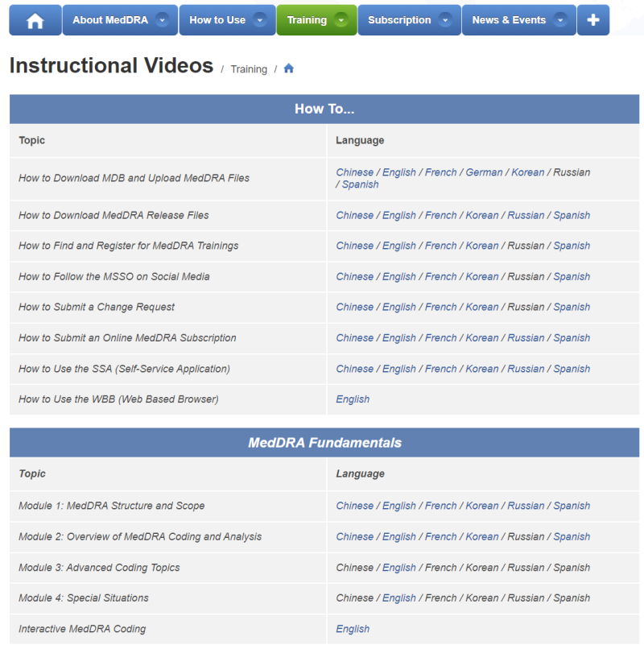
Task: Open English video for Module 4 Special Situations
Action: pyautogui.click(x=399, y=598)
